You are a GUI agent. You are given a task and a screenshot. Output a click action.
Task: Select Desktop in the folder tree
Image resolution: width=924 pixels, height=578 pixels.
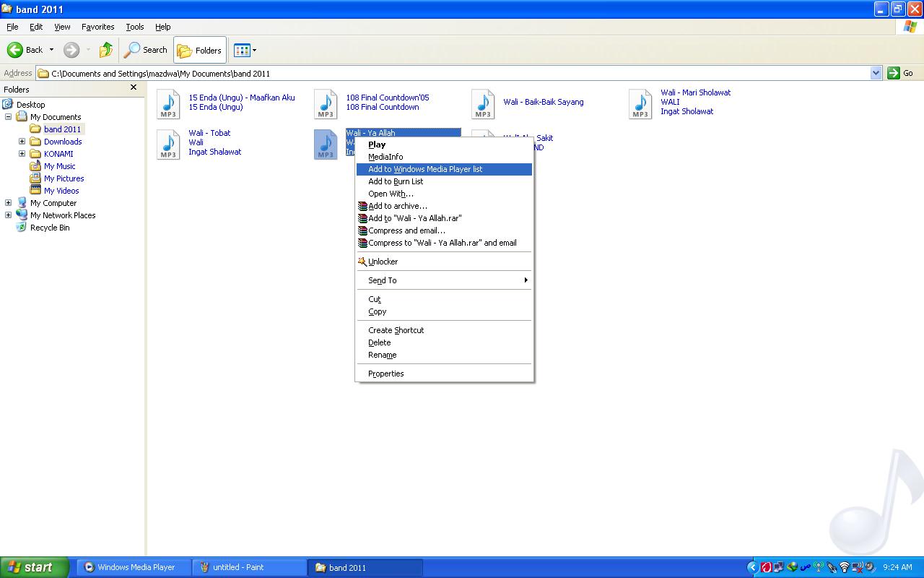point(30,105)
